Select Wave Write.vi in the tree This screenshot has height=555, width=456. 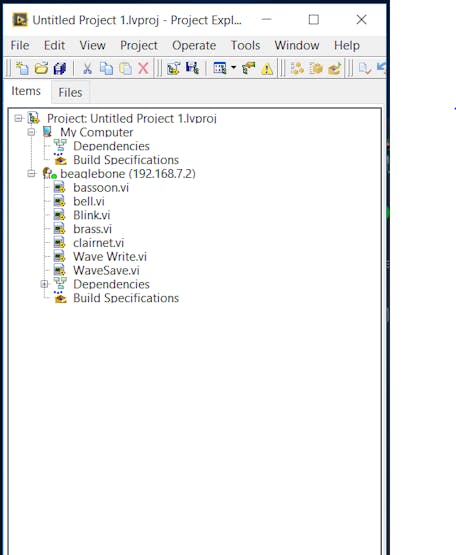click(110, 256)
